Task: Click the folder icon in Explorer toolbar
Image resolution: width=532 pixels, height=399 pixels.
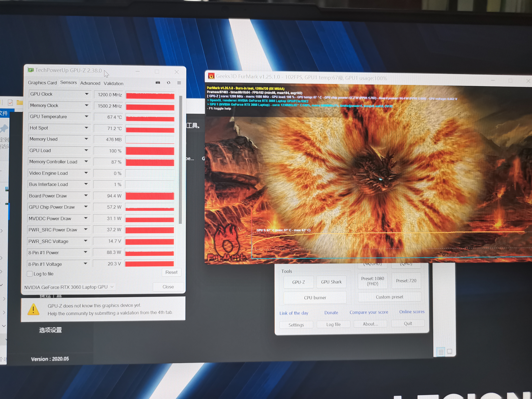Action: tap(20, 103)
